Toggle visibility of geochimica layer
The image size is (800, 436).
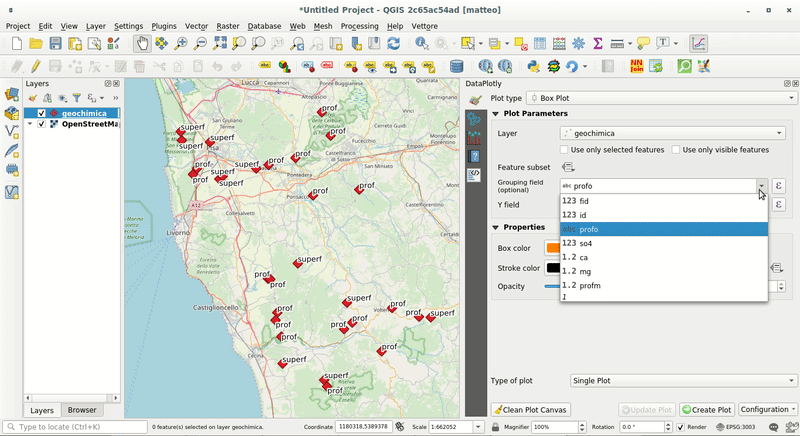tap(41, 114)
